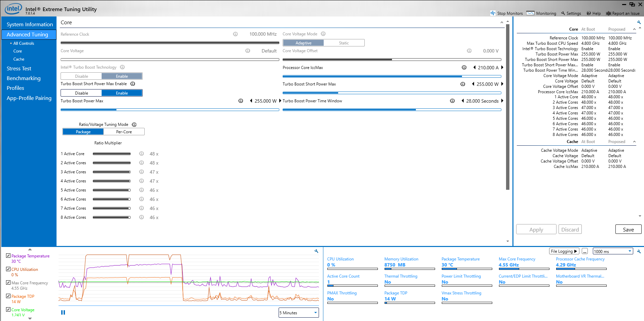Show info for Intel Turbo Boost Technology
644x321 pixels.
point(122,67)
